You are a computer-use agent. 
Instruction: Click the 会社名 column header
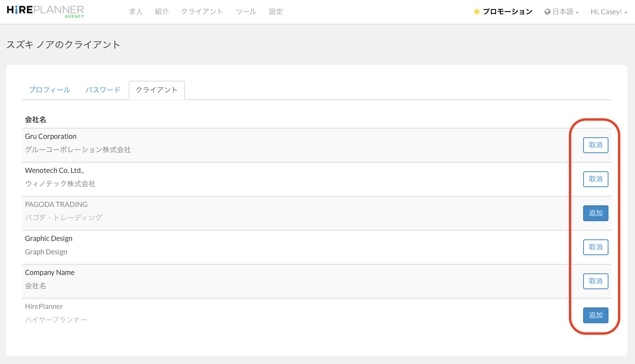point(36,119)
